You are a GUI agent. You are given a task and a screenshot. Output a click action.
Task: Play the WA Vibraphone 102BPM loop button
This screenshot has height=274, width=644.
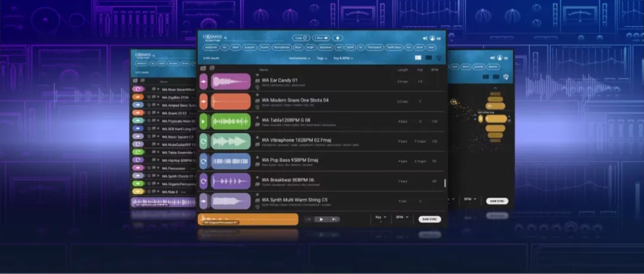203,141
